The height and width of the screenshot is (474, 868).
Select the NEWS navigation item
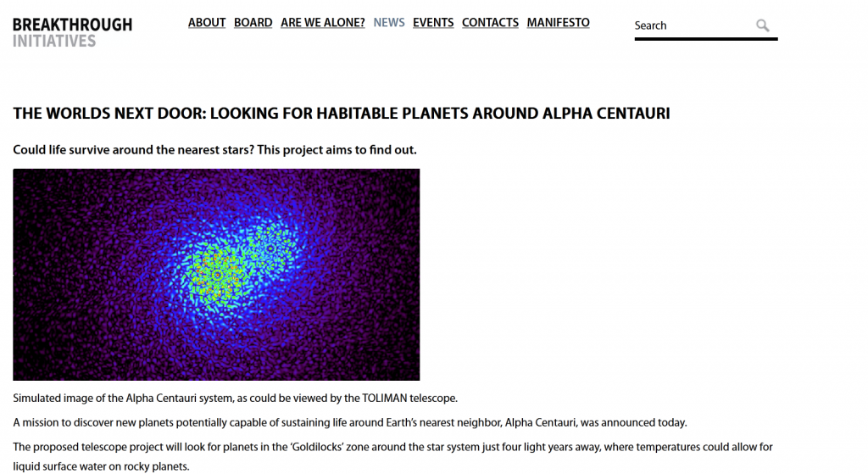(x=388, y=23)
